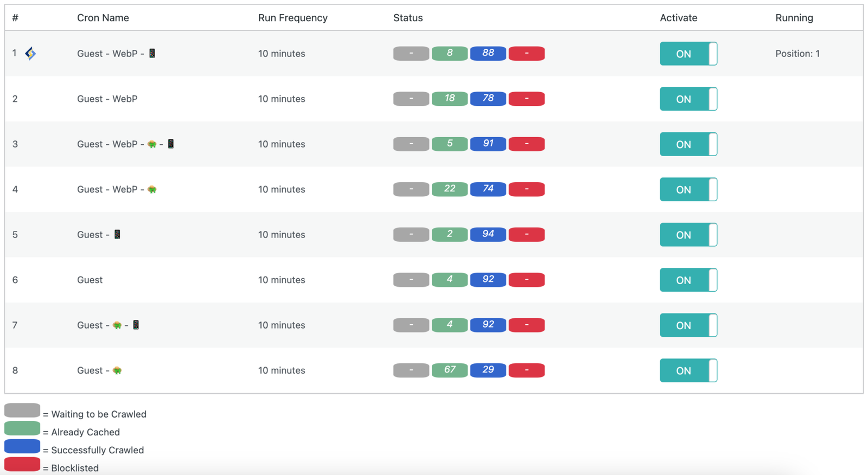Viewport: 868px width, 475px height.
Task: Click the green icon in row 7 name
Action: (117, 325)
